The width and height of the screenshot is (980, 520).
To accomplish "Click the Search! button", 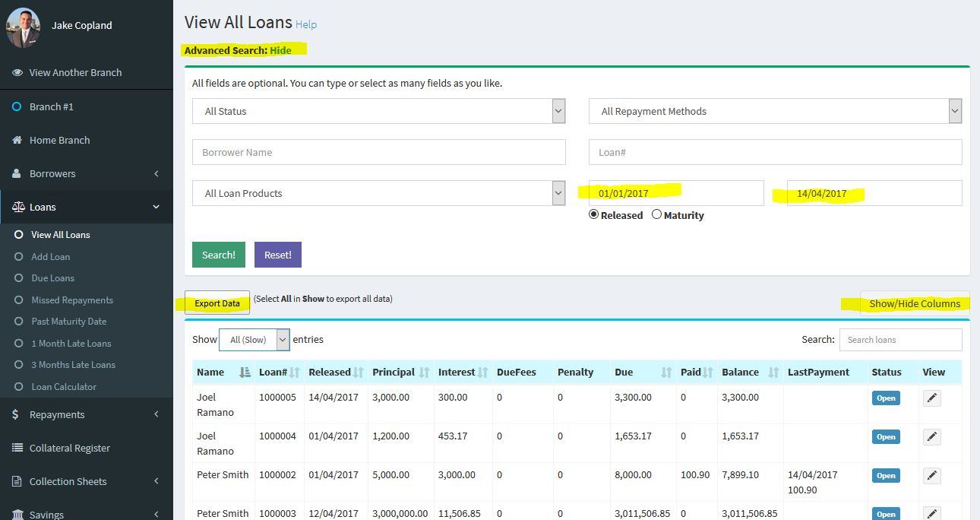I will pyautogui.click(x=218, y=255).
